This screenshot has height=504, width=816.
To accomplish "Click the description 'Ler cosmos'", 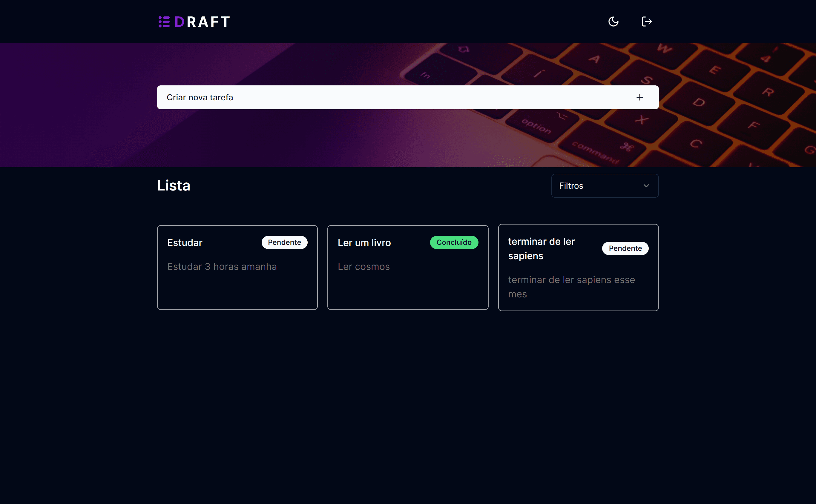I will (363, 266).
